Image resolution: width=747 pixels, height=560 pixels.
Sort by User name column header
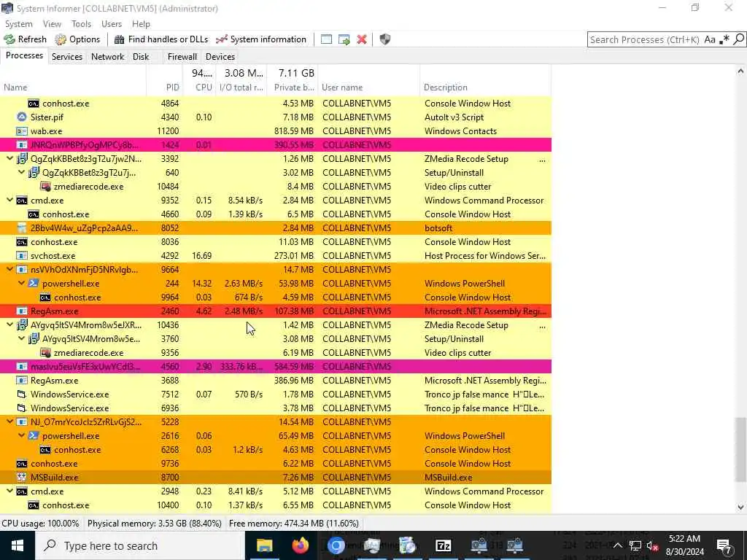[368, 87]
